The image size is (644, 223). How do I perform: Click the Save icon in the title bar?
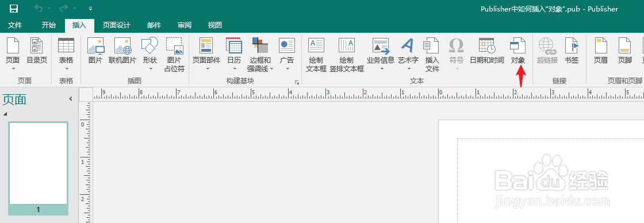(14, 9)
